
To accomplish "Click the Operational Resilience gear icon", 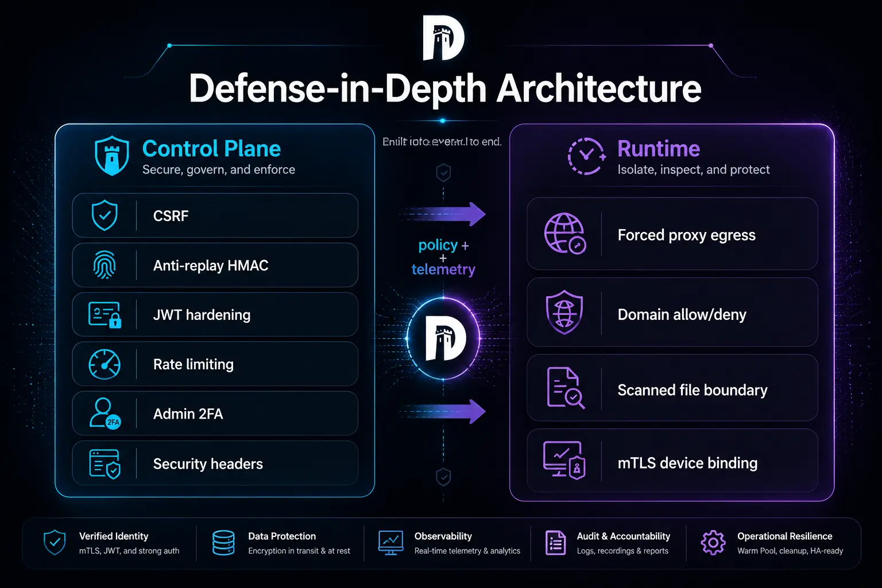I will click(713, 543).
